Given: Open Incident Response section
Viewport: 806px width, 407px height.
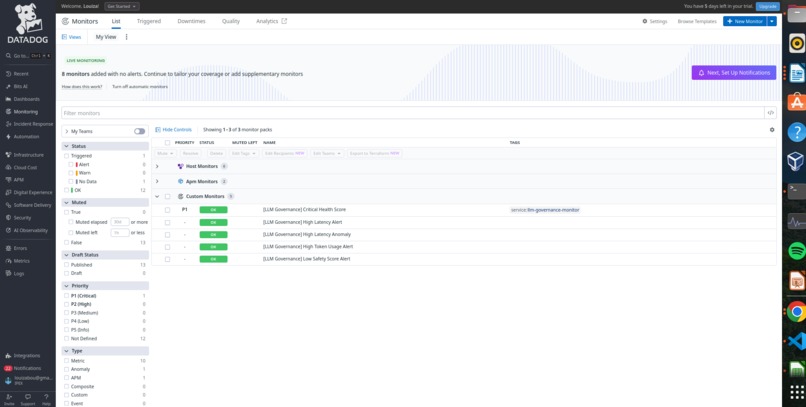Looking at the screenshot, I should [x=33, y=124].
